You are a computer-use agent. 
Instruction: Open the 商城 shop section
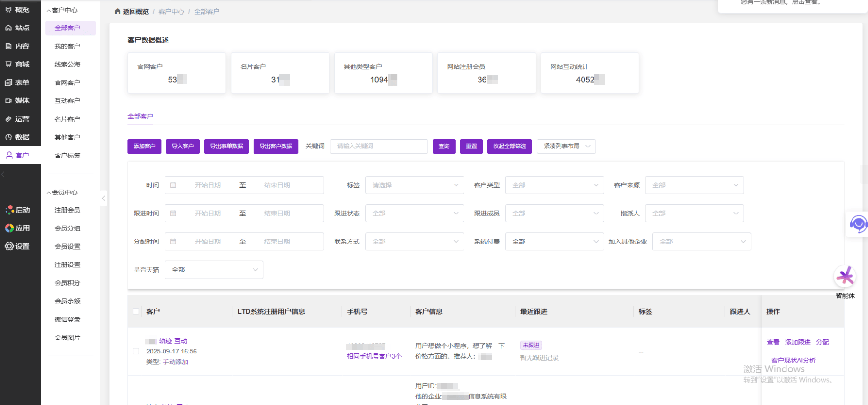pyautogui.click(x=17, y=64)
